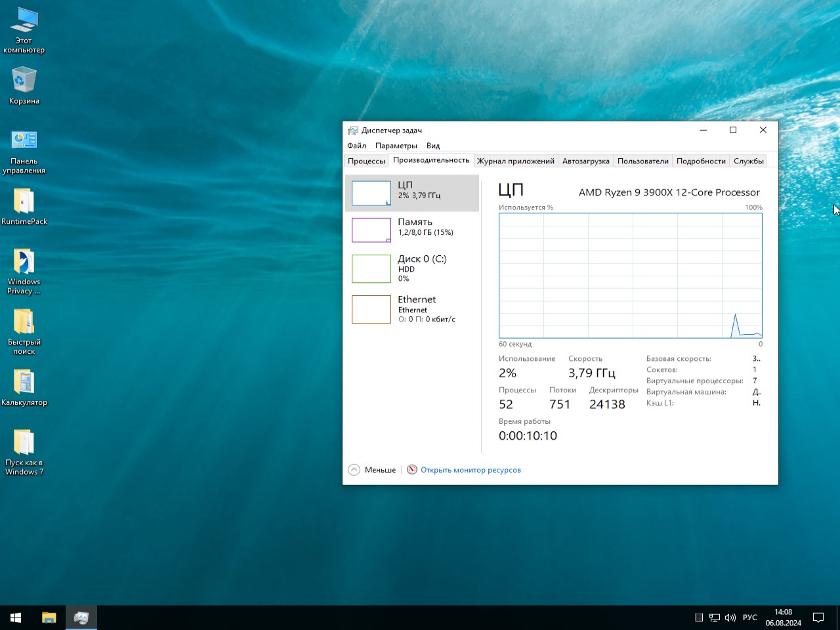Open File Explorer from the taskbar

pyautogui.click(x=49, y=618)
